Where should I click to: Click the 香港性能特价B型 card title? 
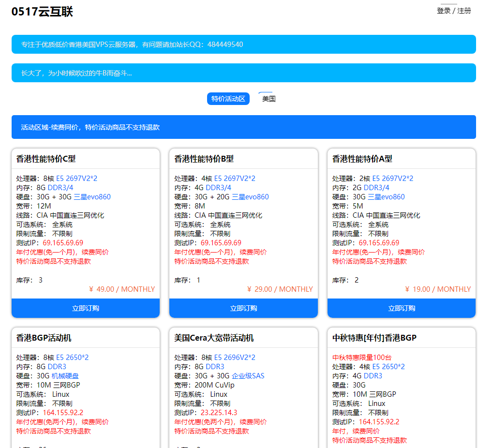[x=204, y=159]
